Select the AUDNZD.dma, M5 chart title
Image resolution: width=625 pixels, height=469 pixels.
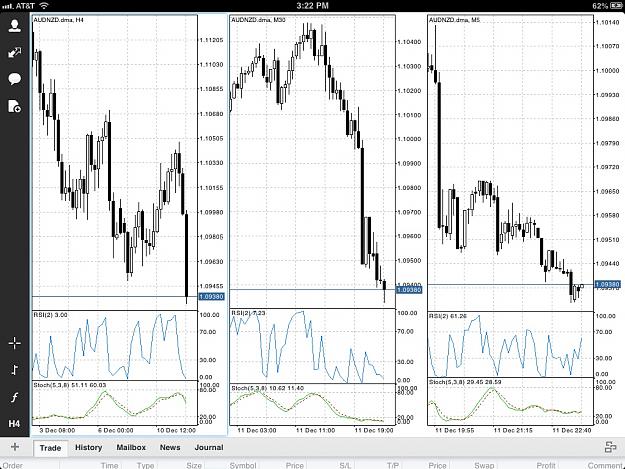pyautogui.click(x=454, y=20)
